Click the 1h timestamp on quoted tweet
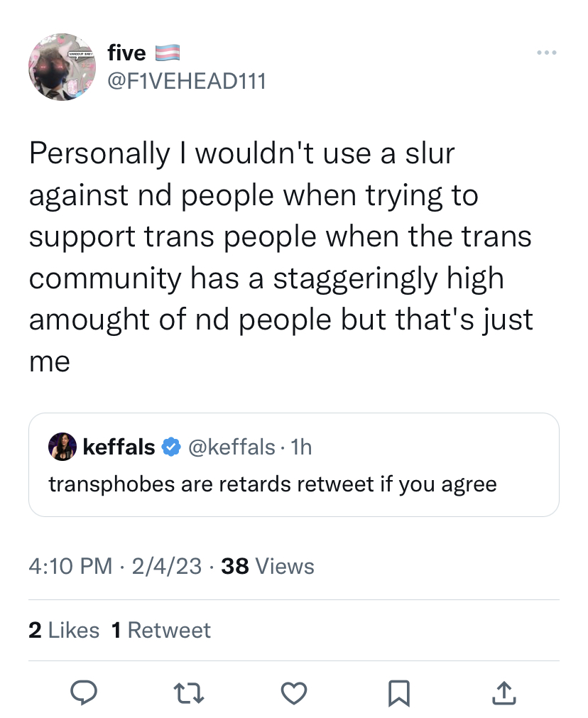The image size is (588, 718). pos(301,447)
